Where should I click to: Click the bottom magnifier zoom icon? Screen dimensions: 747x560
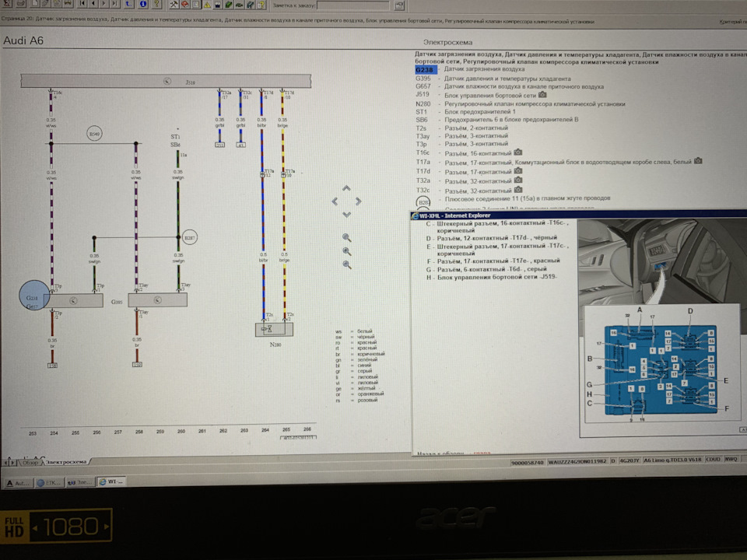[x=346, y=264]
